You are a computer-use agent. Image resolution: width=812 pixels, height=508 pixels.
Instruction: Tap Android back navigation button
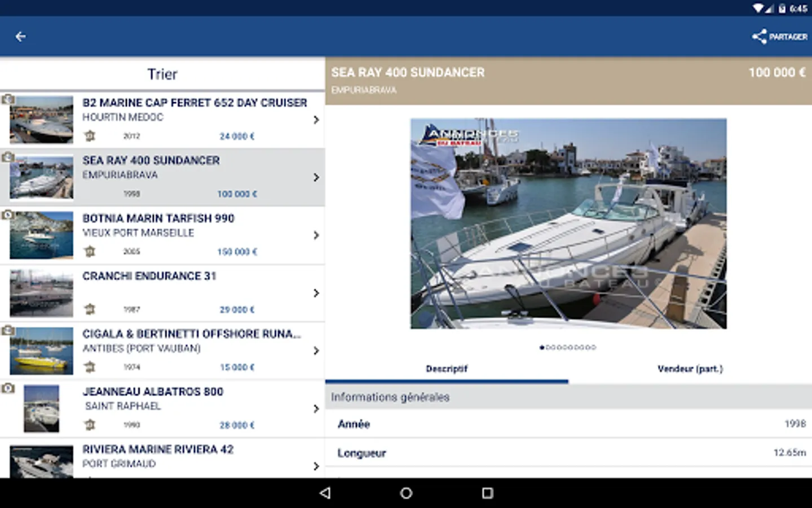click(x=325, y=493)
